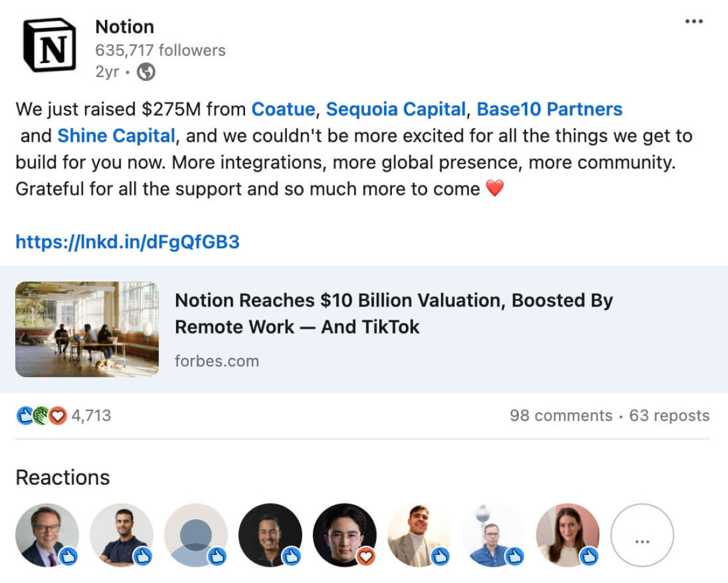
Task: Click the Notion company name
Action: (124, 27)
